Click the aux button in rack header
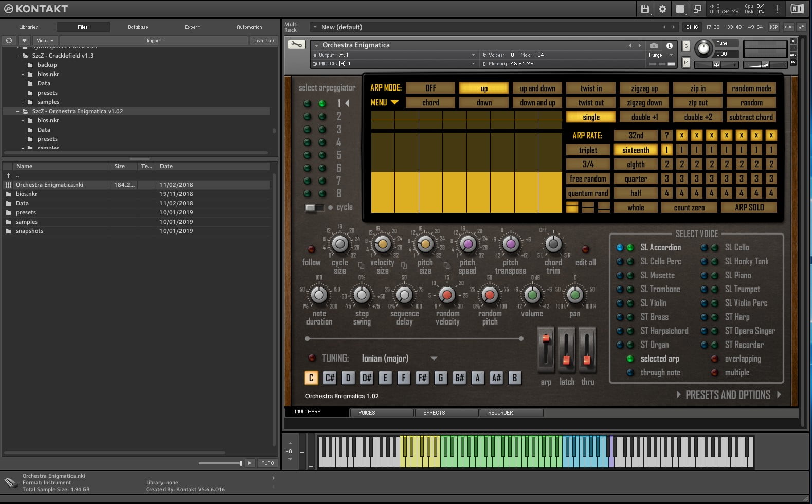Viewport: 812px width, 504px height. tap(788, 27)
